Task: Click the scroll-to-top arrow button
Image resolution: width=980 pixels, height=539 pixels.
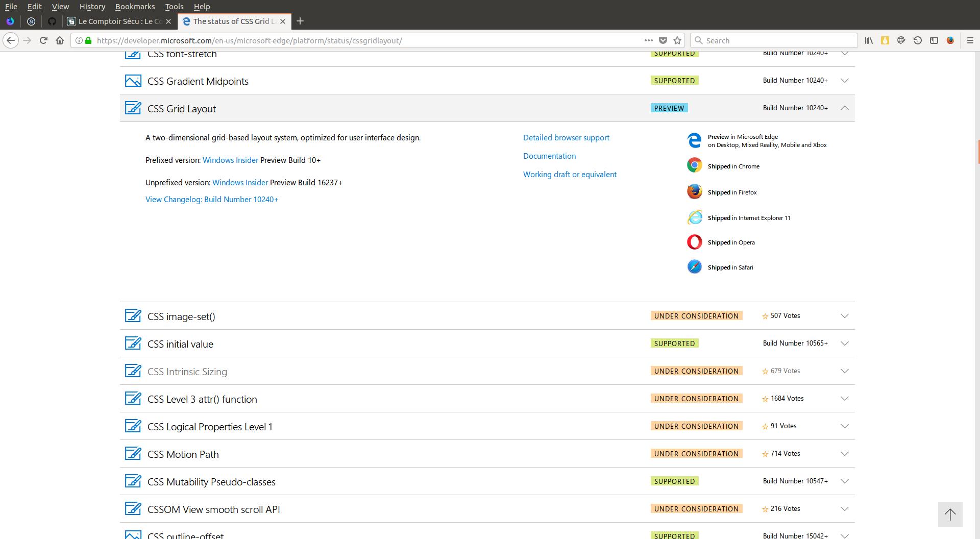Action: (x=950, y=514)
